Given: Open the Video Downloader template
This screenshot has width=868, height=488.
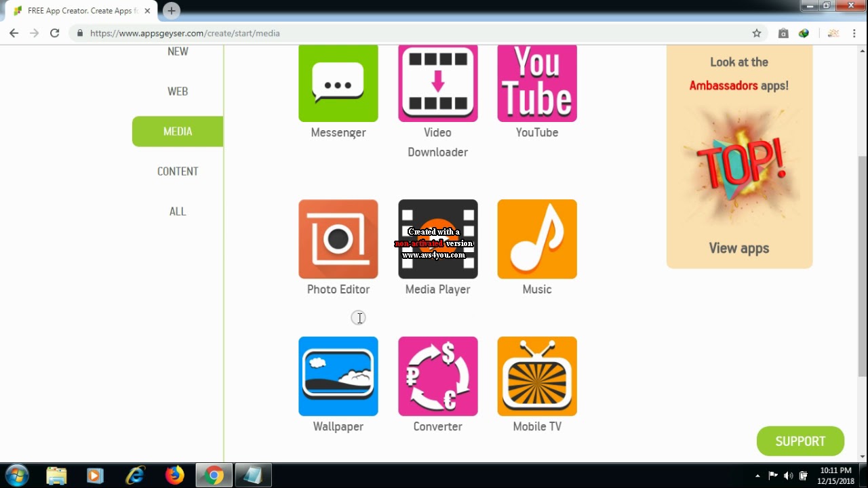Looking at the screenshot, I should (437, 83).
